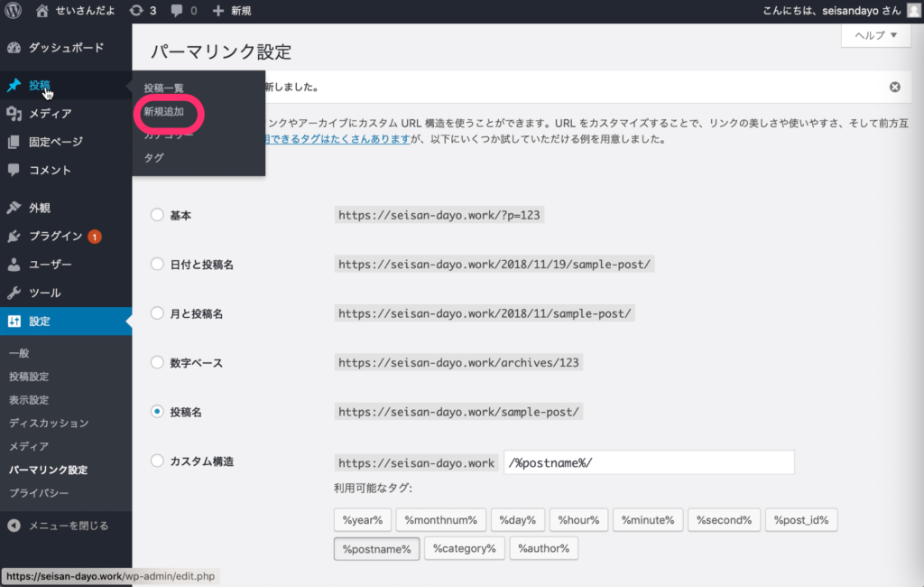Click the WordPress logo icon
The height and width of the screenshot is (587, 924).
coord(14,11)
